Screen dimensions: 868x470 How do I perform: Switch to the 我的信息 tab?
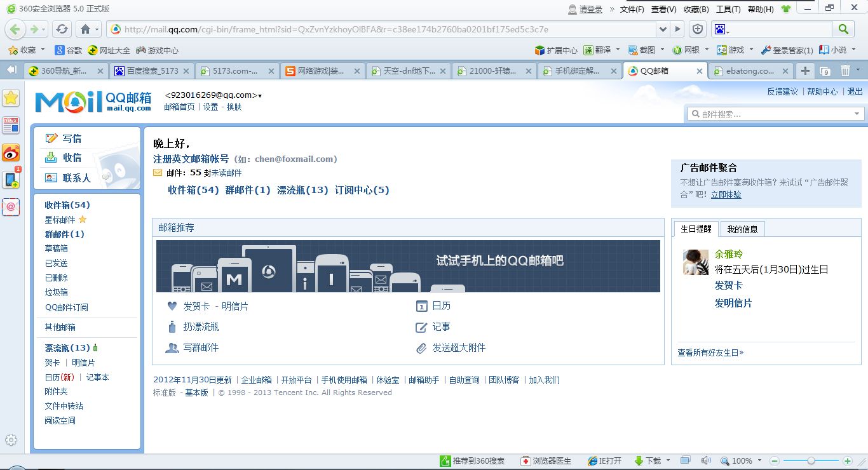point(742,229)
